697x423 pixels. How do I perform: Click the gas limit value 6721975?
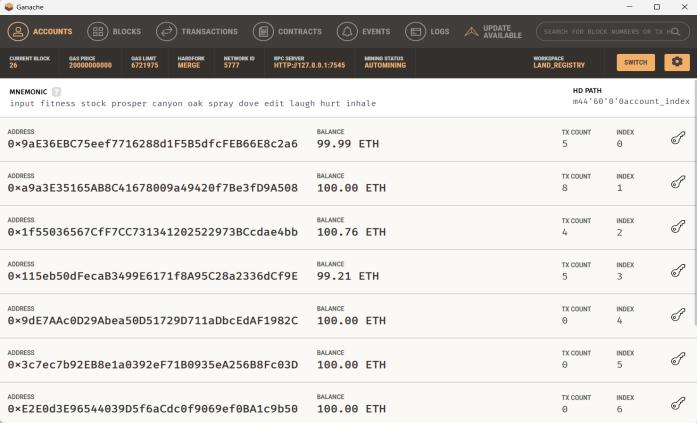pyautogui.click(x=144, y=65)
